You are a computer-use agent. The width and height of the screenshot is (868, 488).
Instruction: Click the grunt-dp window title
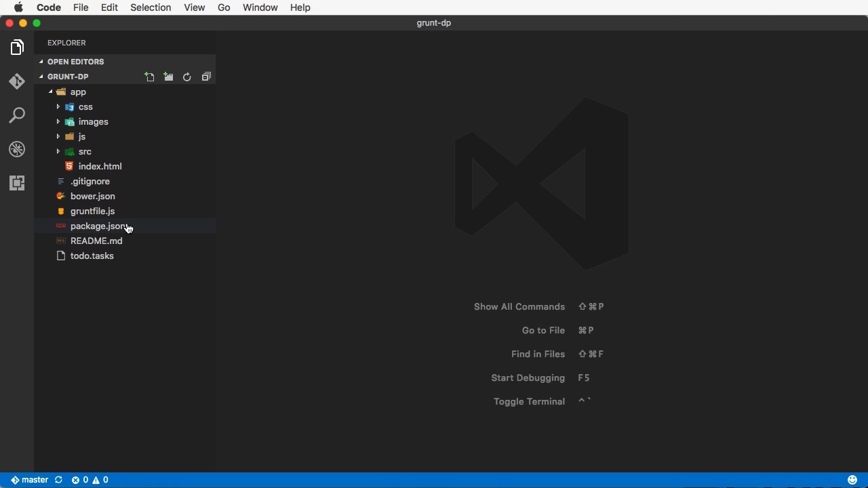[434, 22]
